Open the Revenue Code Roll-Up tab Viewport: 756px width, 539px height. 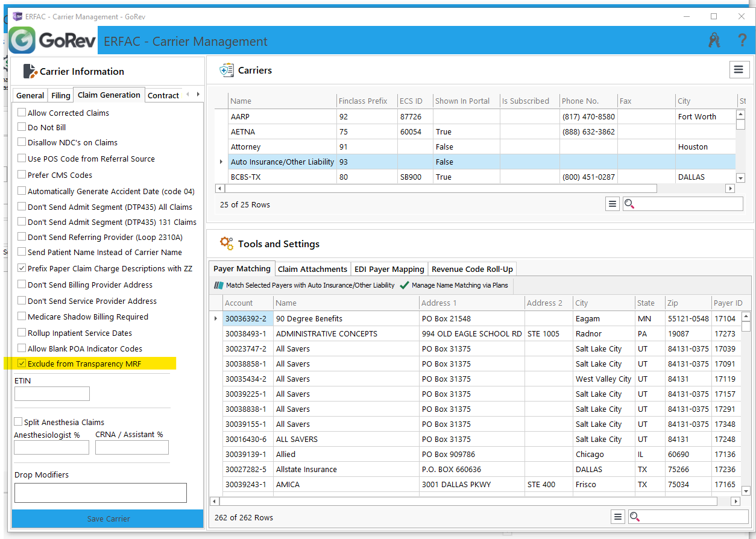pos(472,269)
